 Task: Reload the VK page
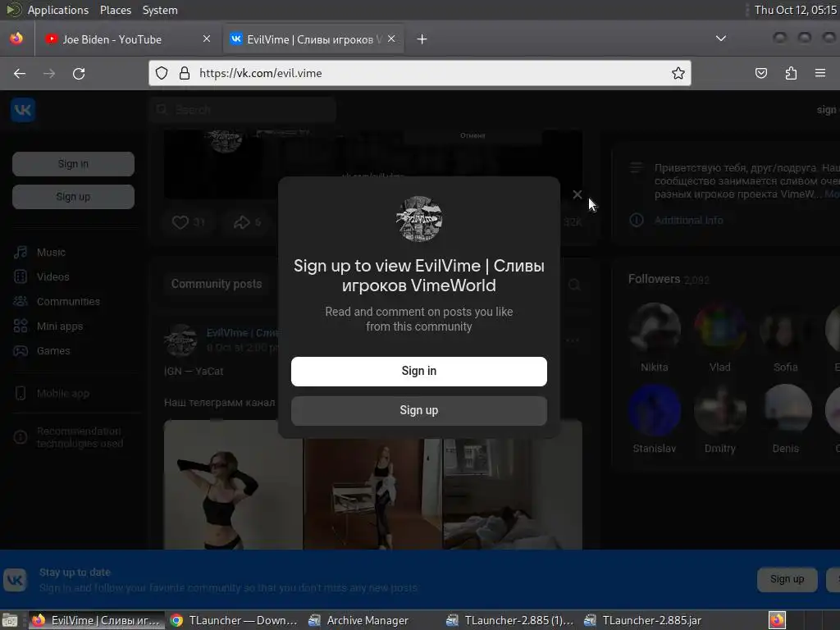(79, 73)
